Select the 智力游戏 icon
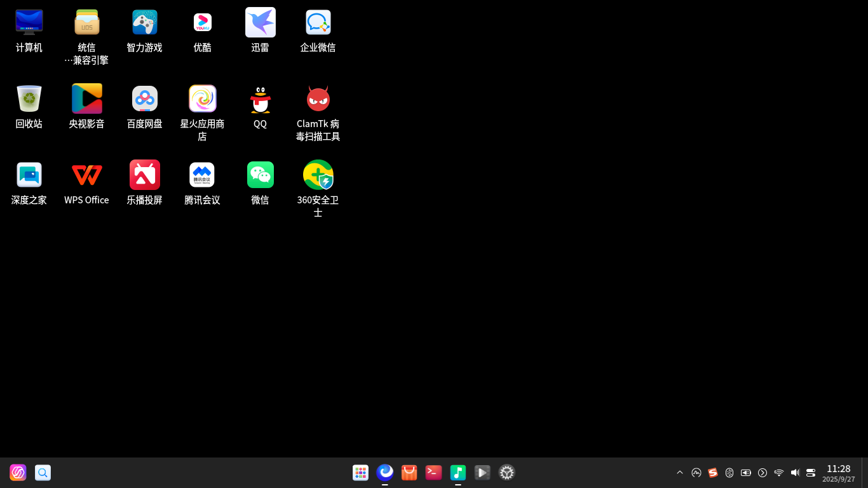This screenshot has width=868, height=488. click(145, 22)
